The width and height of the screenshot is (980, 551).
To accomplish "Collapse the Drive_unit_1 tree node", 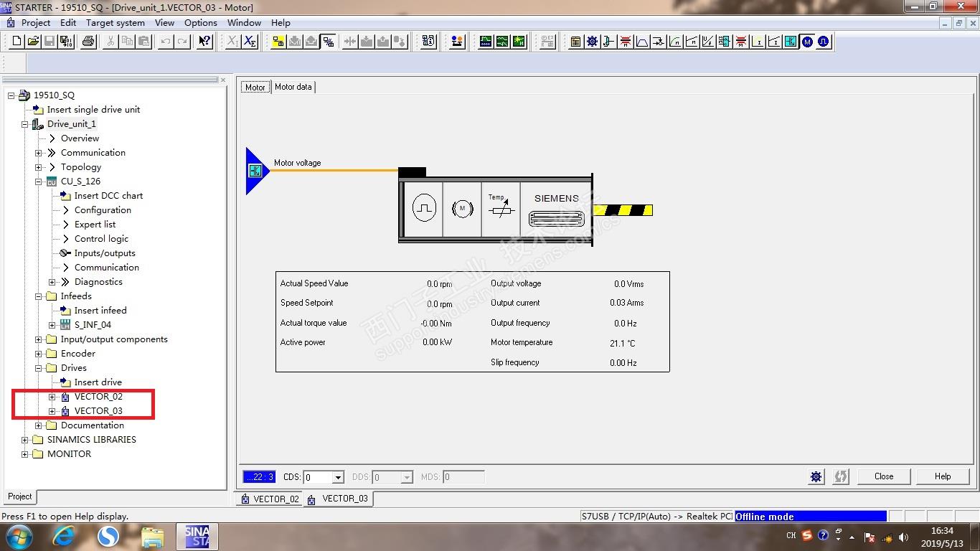I will (x=25, y=124).
